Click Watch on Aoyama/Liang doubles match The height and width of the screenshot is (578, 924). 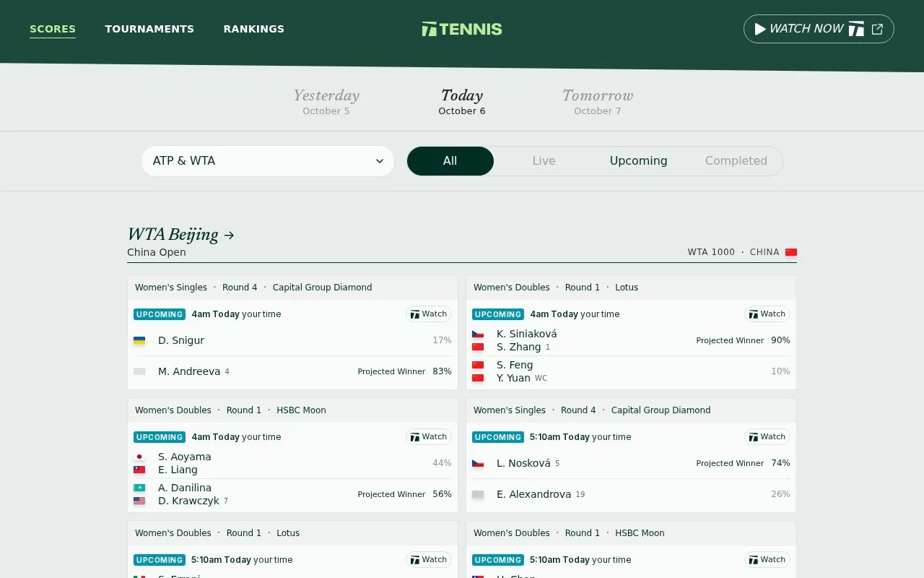click(x=429, y=437)
